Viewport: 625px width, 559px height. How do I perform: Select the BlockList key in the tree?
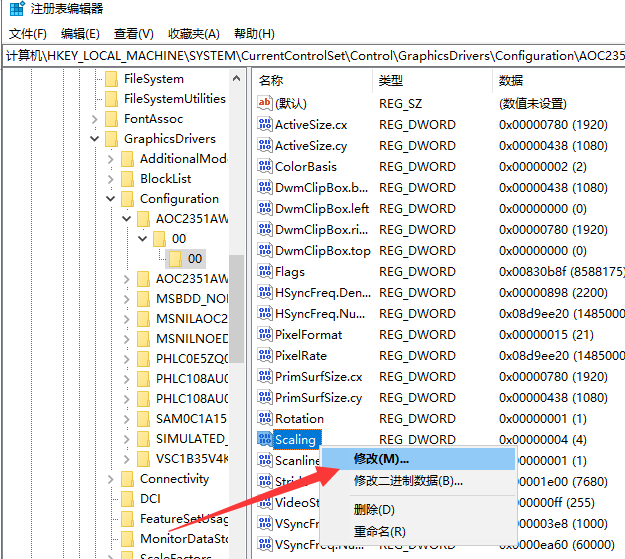pos(165,179)
